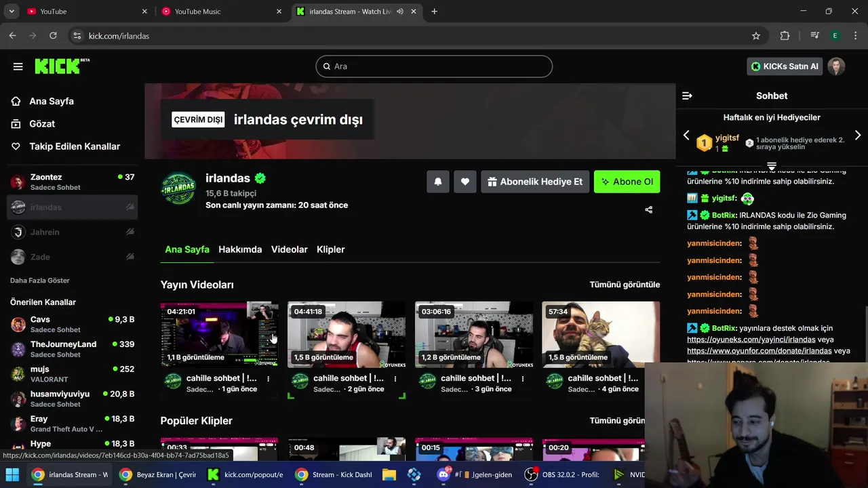Open the 00:48 popular clip
The image size is (868, 488).
tap(347, 449)
